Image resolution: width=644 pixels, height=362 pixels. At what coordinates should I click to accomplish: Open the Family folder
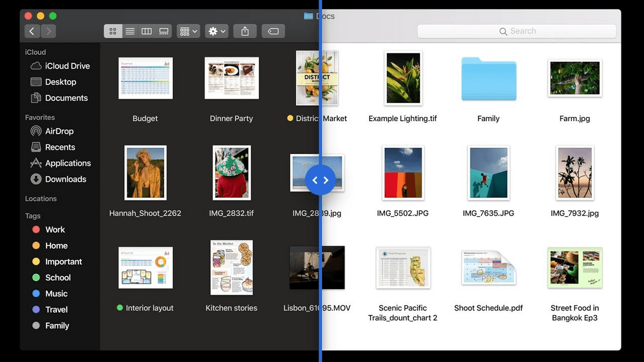488,79
